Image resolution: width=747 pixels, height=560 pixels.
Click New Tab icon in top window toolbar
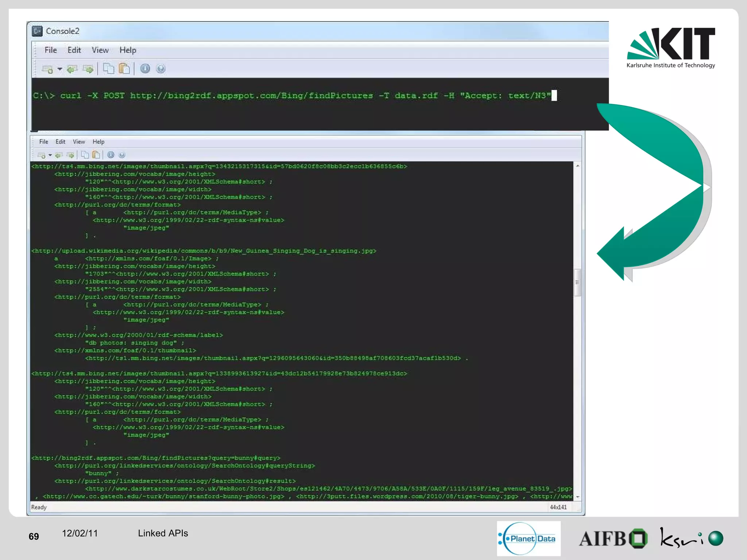click(x=47, y=69)
